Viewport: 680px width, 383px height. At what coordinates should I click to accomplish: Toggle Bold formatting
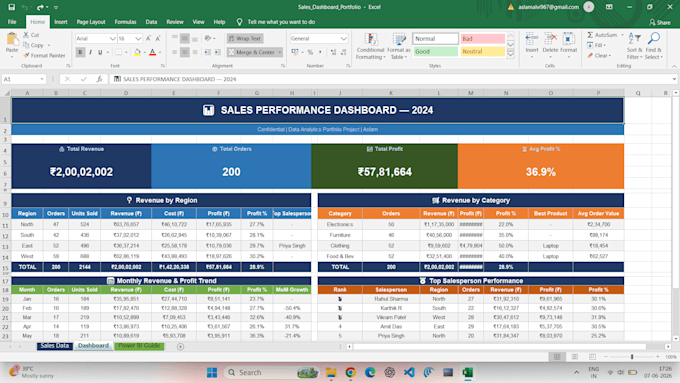[x=80, y=52]
